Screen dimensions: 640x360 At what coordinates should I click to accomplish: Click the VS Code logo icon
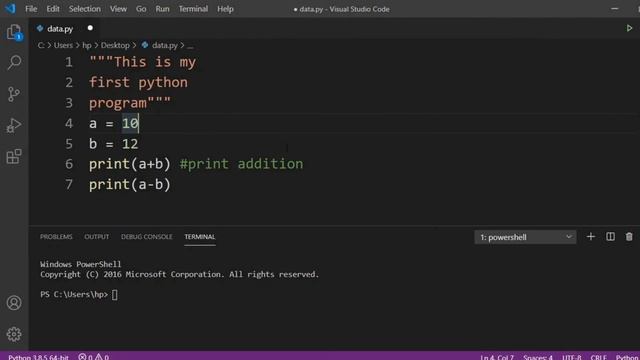coord(10,9)
